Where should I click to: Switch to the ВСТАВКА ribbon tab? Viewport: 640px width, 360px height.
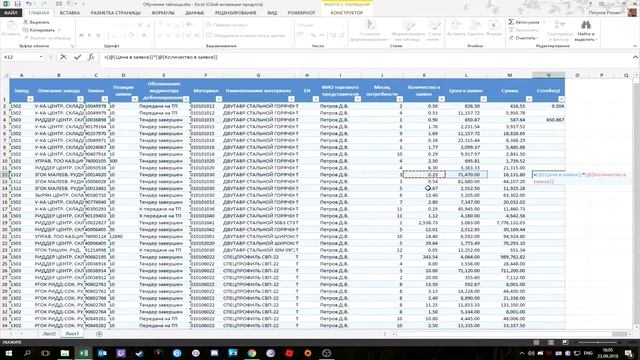(70, 13)
